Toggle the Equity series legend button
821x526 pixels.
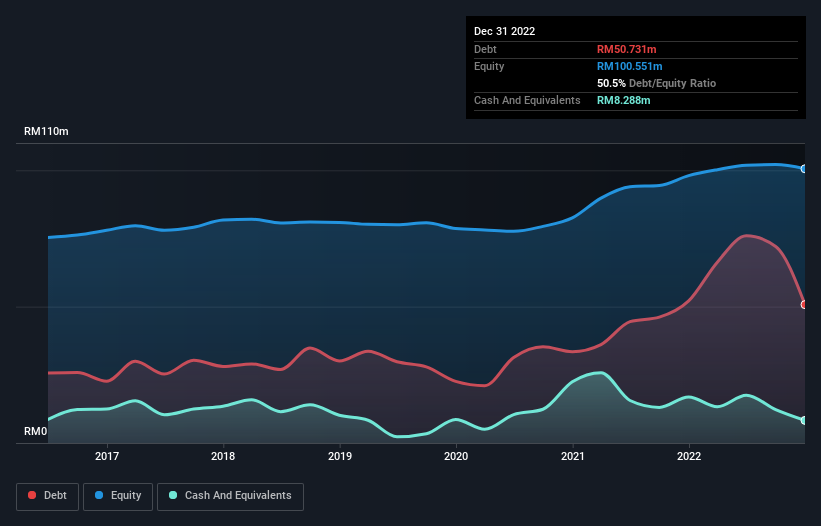(x=118, y=496)
